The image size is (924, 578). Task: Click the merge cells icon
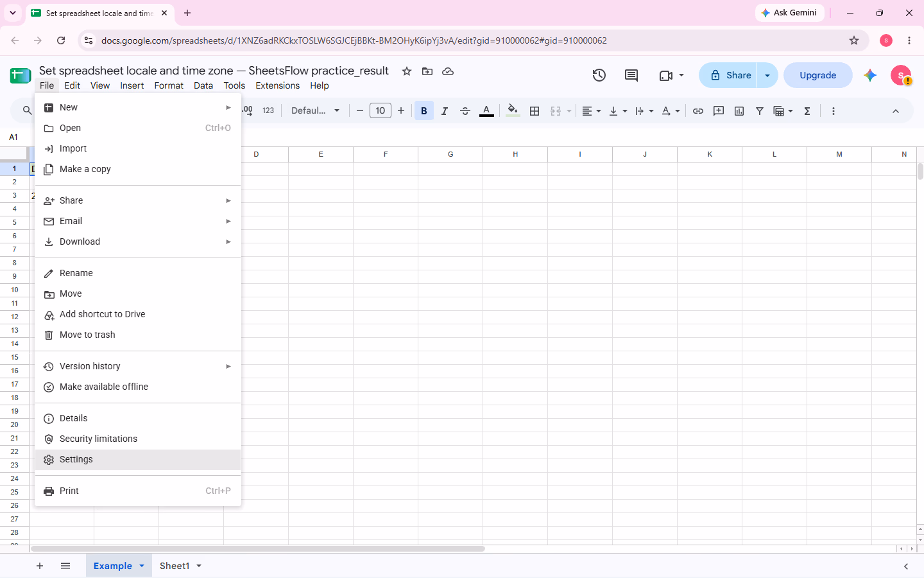click(x=556, y=111)
